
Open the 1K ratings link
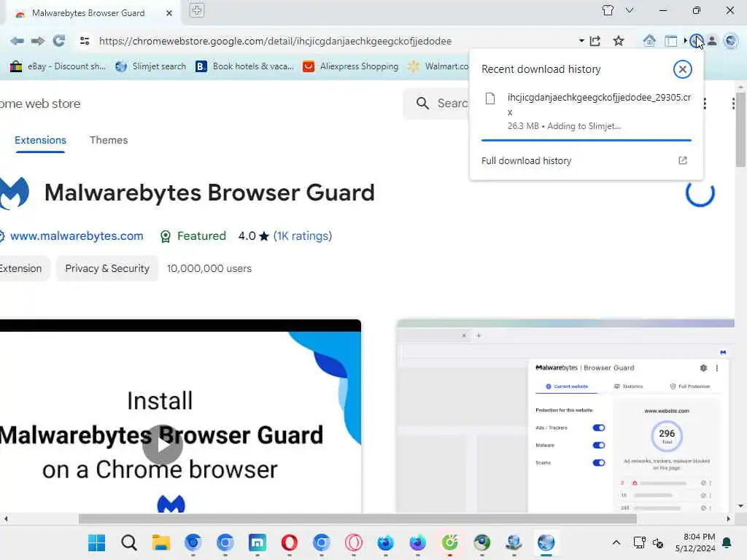303,236
